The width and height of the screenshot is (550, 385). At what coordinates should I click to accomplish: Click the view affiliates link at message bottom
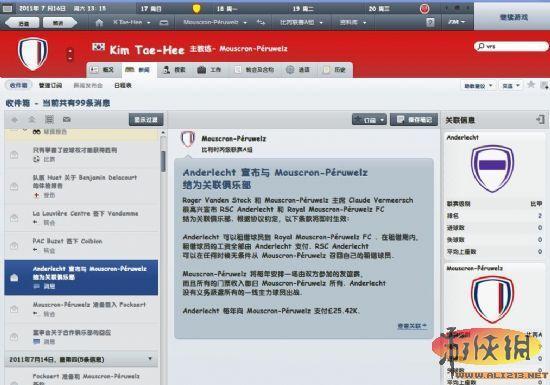[x=412, y=326]
